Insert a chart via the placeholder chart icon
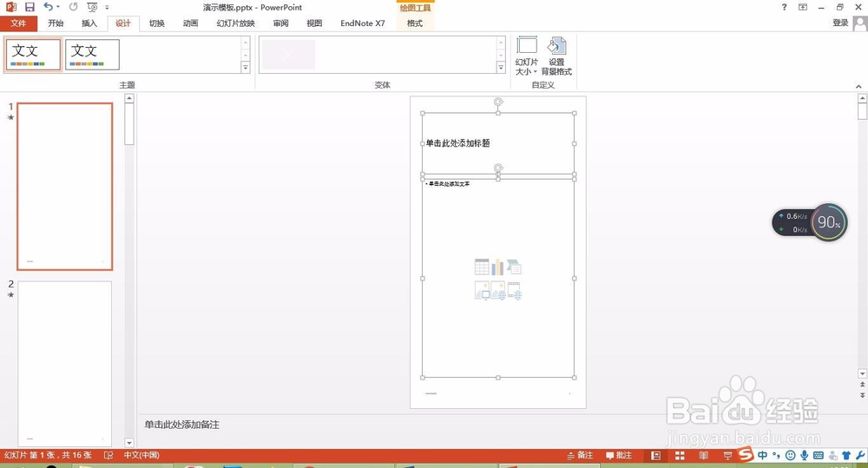The height and width of the screenshot is (468, 868). point(497,267)
